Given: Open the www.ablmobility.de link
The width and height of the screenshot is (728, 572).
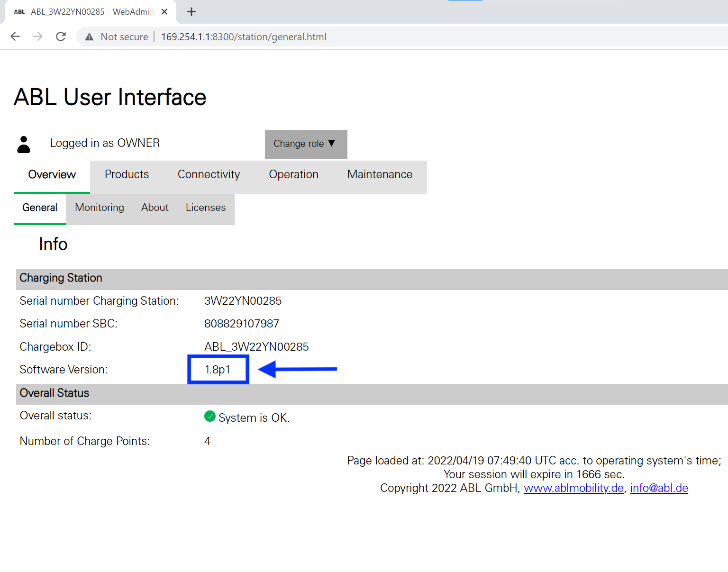Looking at the screenshot, I should (x=573, y=488).
